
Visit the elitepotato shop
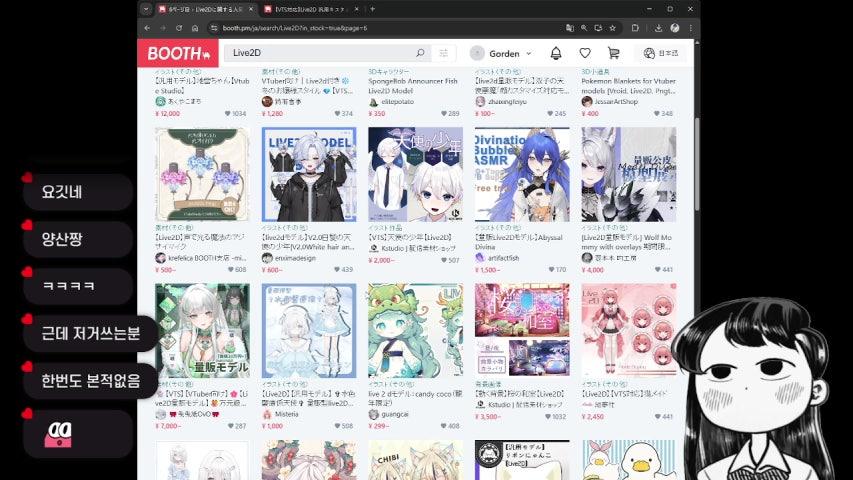398,102
